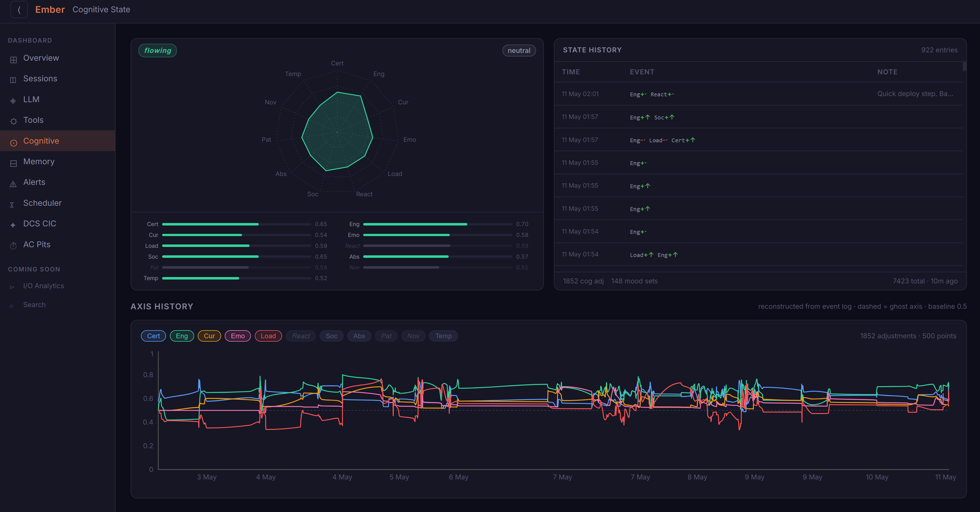Click the TIME column header
Viewport: 980px width, 512px height.
[x=571, y=72]
